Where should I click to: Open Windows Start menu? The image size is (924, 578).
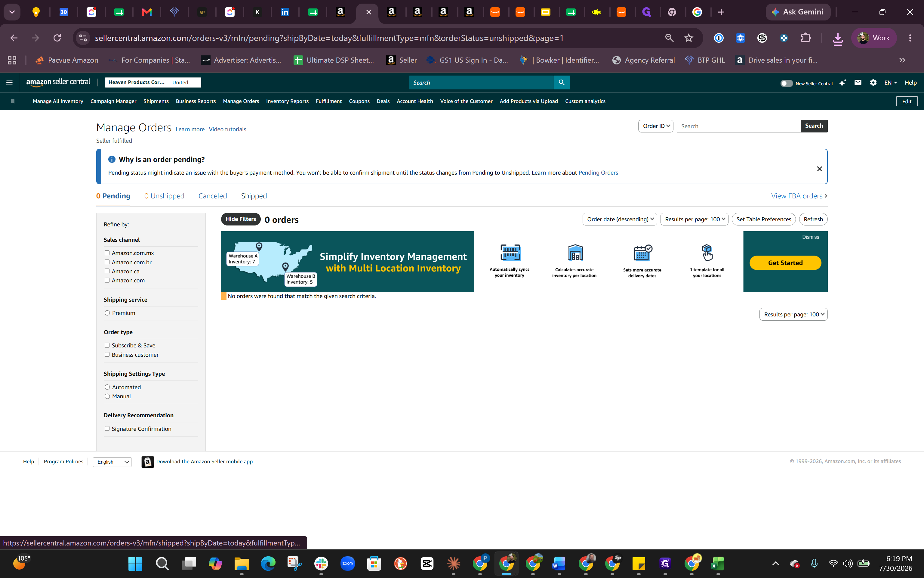135,564
